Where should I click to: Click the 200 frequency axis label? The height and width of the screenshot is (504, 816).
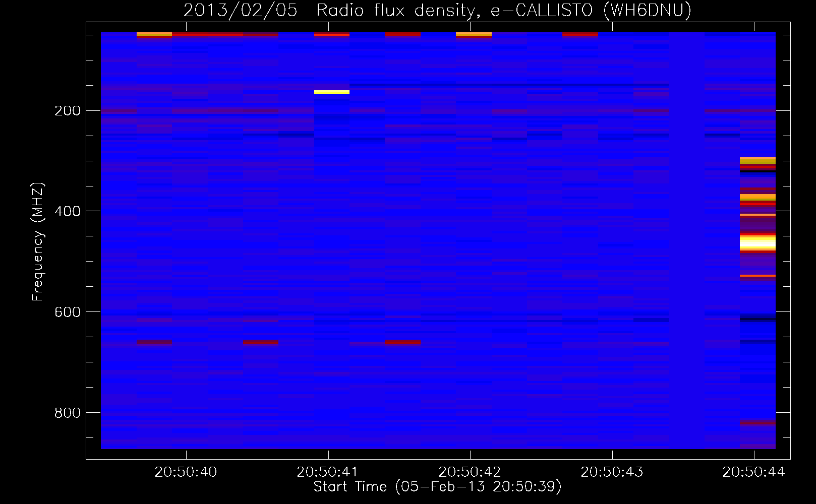68,111
